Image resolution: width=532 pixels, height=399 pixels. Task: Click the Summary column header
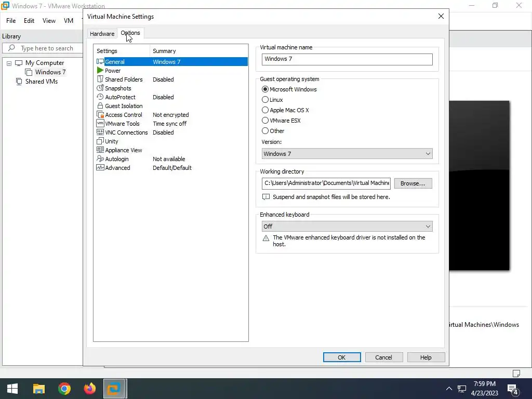coord(199,51)
